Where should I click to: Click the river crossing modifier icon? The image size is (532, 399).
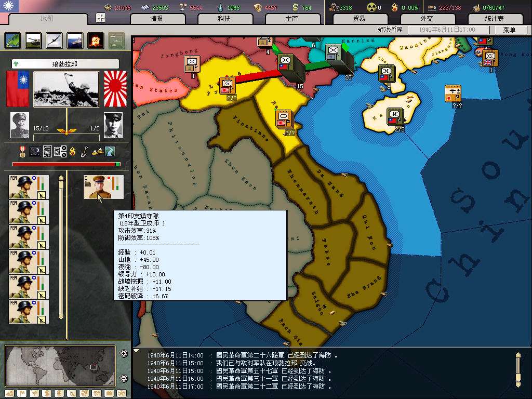(x=110, y=152)
